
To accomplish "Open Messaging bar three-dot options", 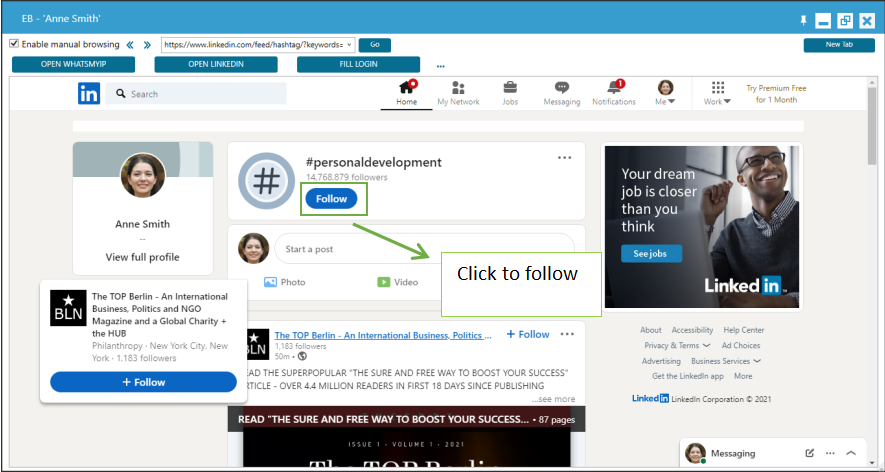I will coord(830,453).
